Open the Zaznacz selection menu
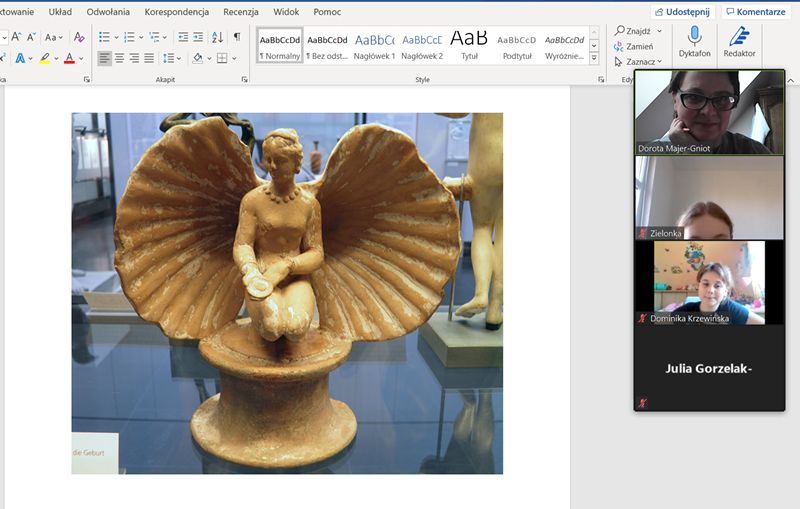The width and height of the screenshot is (800, 509). point(638,62)
